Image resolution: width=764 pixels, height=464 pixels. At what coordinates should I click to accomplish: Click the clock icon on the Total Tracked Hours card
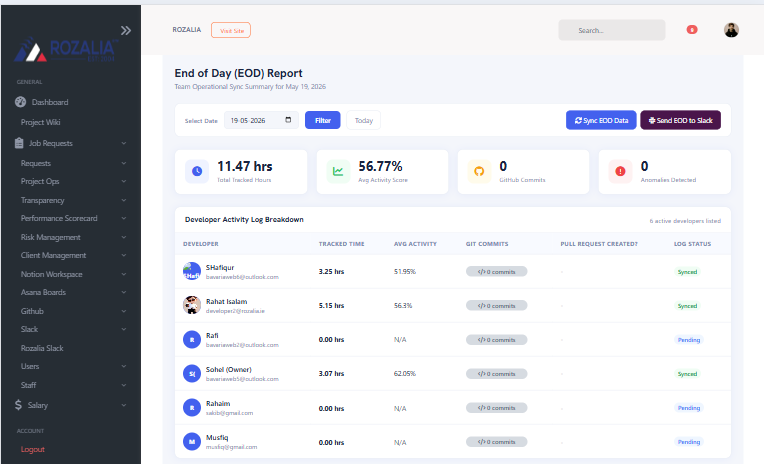197,171
